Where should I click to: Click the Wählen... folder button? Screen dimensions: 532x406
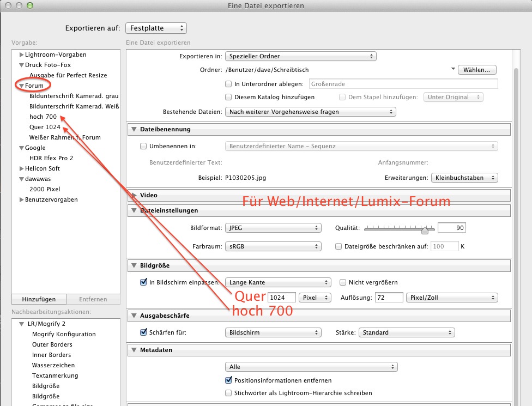477,70
